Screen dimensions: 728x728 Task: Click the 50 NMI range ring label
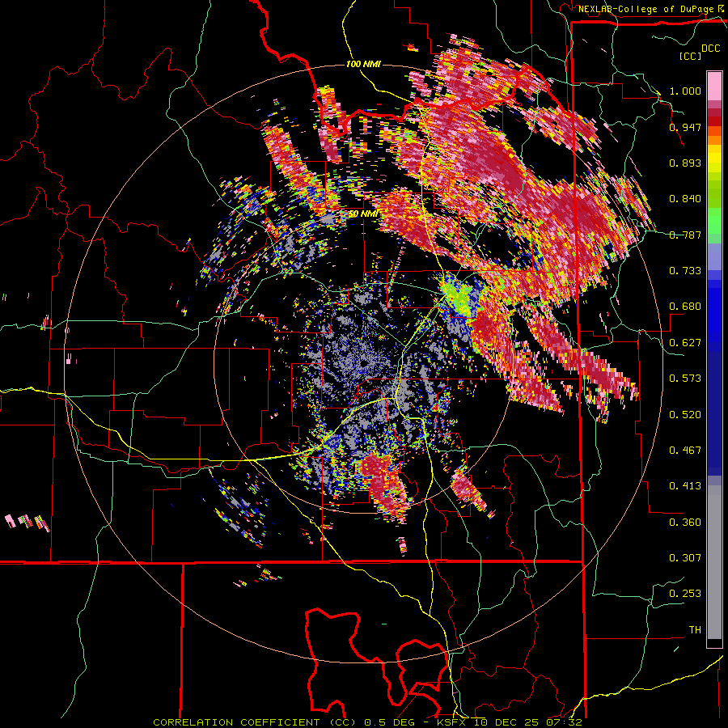click(x=362, y=214)
